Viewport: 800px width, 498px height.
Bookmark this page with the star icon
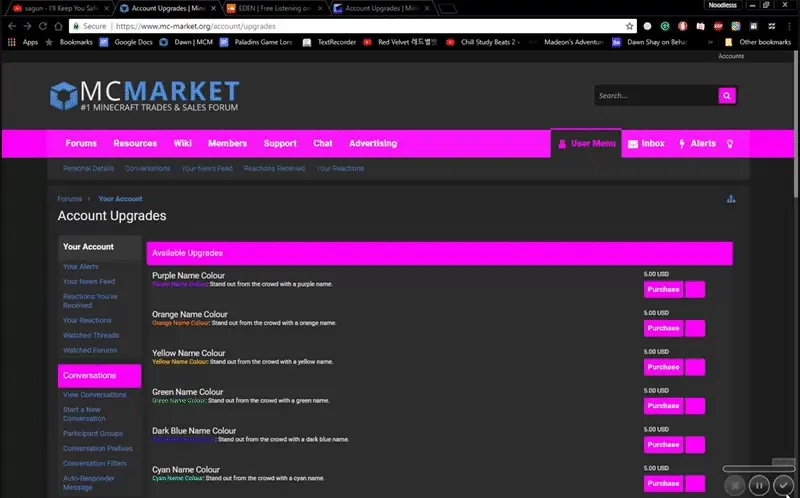[630, 26]
